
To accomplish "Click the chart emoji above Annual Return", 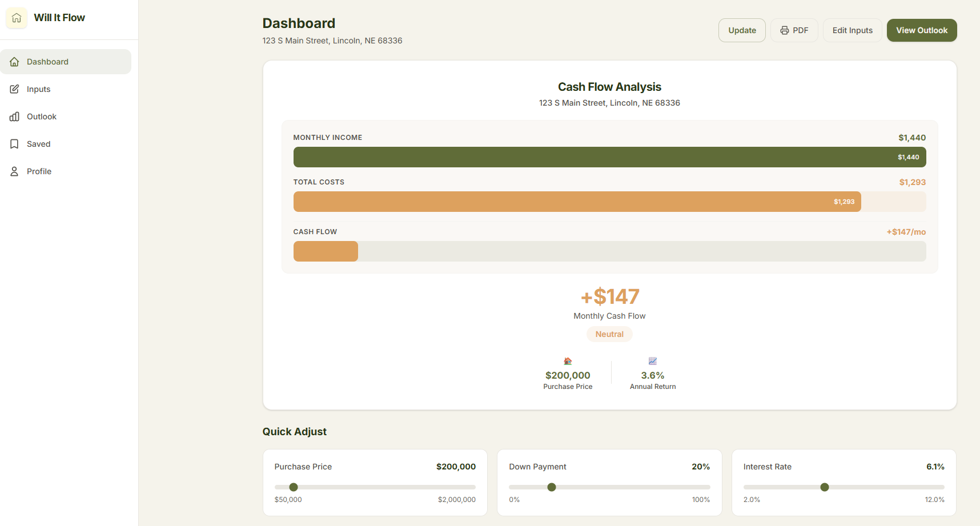I will coord(653,361).
